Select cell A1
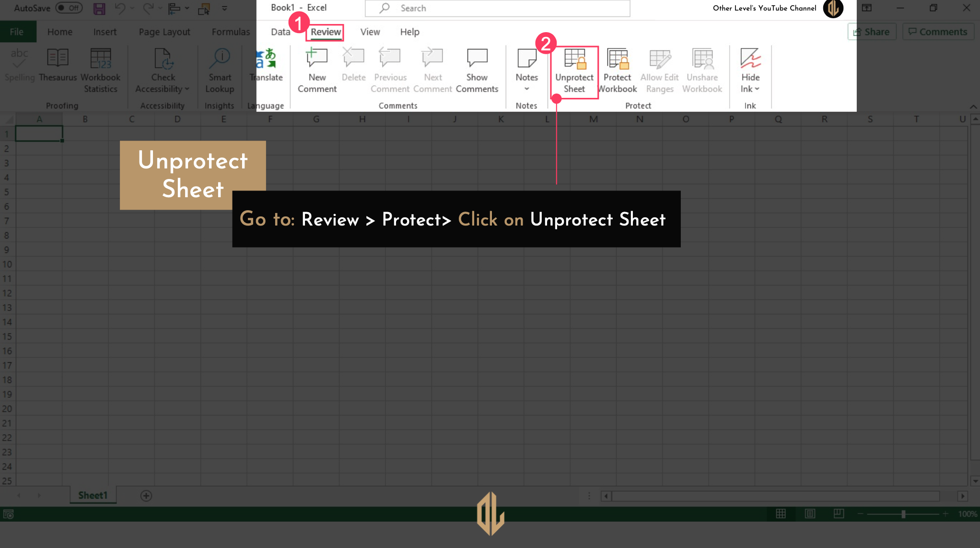 [39, 133]
